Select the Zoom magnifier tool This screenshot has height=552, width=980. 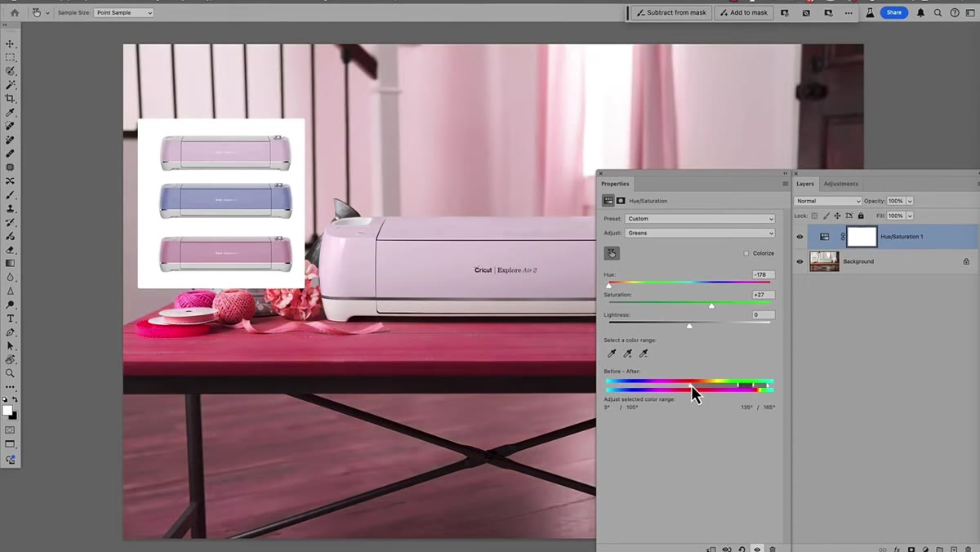10,373
